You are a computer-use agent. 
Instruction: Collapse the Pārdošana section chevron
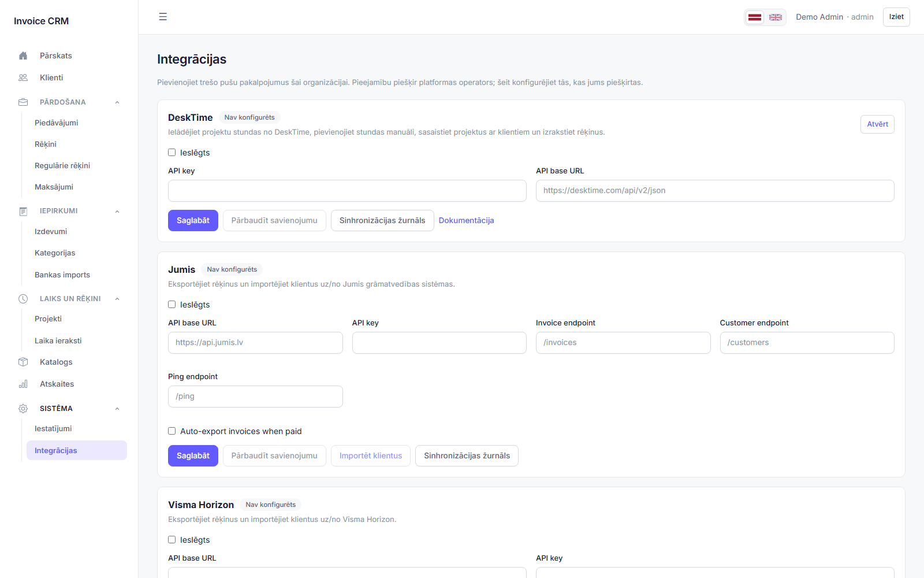click(x=117, y=102)
